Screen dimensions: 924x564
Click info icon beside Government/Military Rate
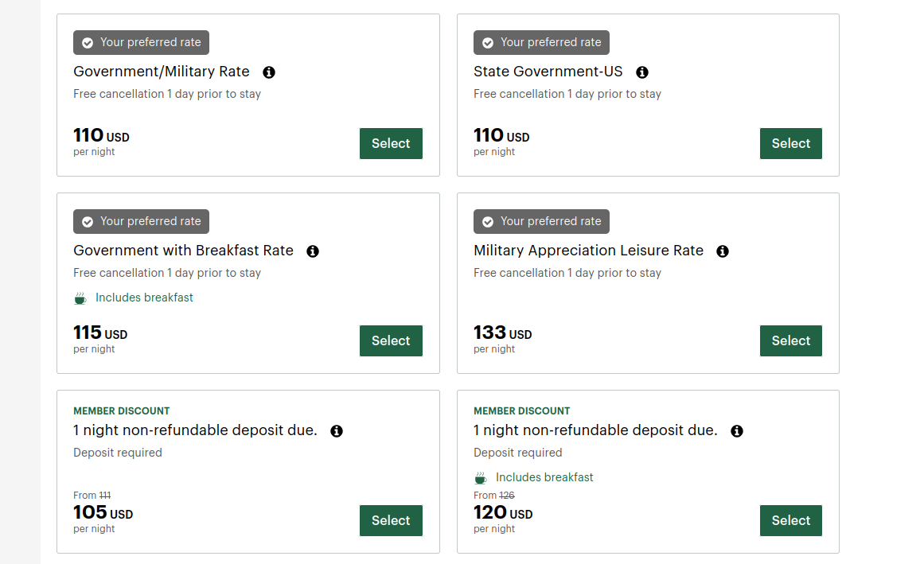coord(269,72)
